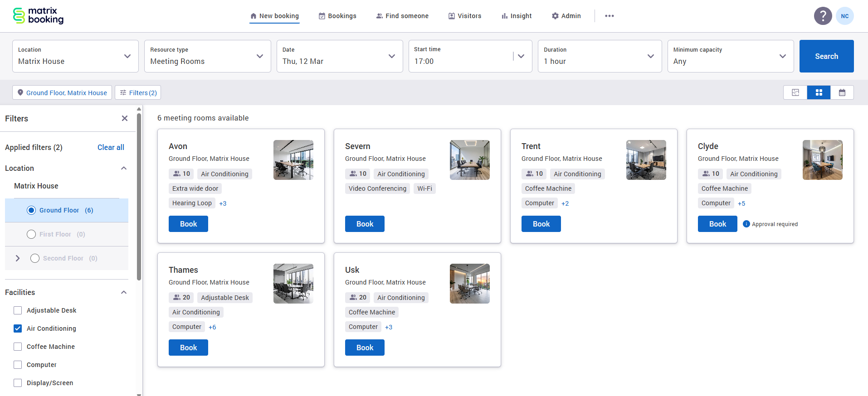
Task: Click the Approval required info icon
Action: pos(746,224)
